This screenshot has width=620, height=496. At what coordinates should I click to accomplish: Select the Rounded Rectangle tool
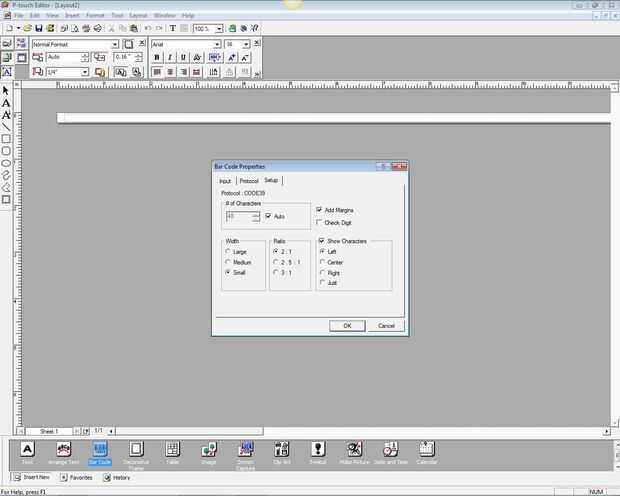(x=6, y=151)
